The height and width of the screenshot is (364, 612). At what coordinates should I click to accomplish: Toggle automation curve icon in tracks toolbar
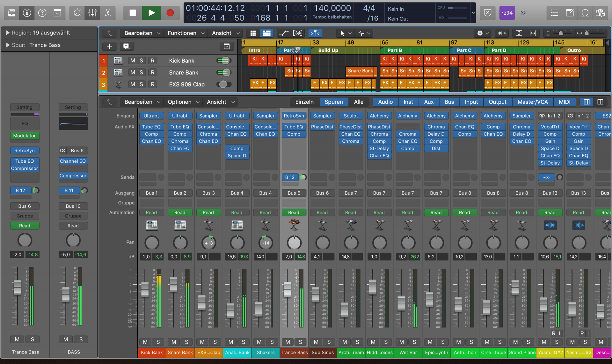[283, 33]
